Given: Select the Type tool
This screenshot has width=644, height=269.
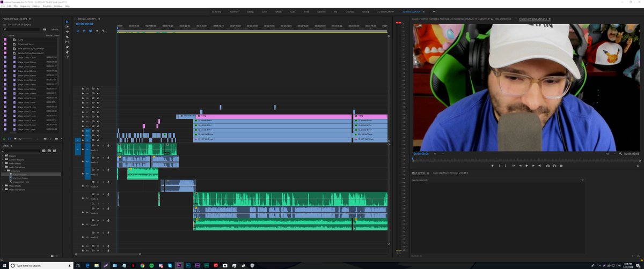Looking at the screenshot, I should pyautogui.click(x=67, y=56).
